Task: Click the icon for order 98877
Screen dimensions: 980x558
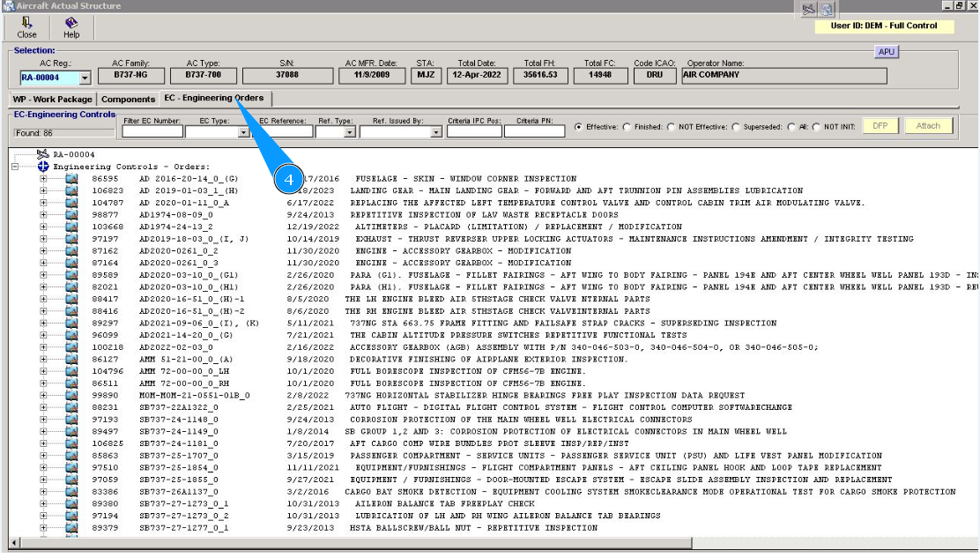Action: coord(71,214)
